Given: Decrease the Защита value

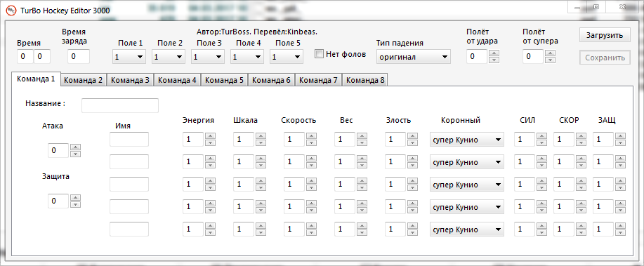Looking at the screenshot, I should (x=76, y=205).
